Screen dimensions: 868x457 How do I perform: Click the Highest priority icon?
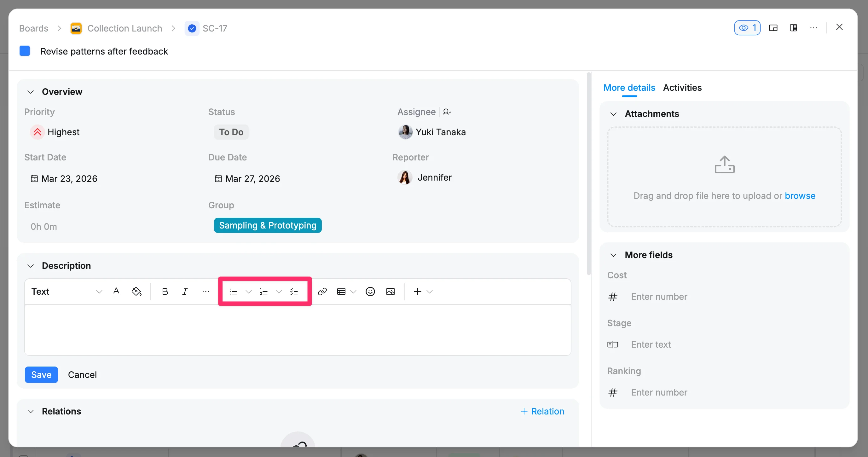point(38,132)
